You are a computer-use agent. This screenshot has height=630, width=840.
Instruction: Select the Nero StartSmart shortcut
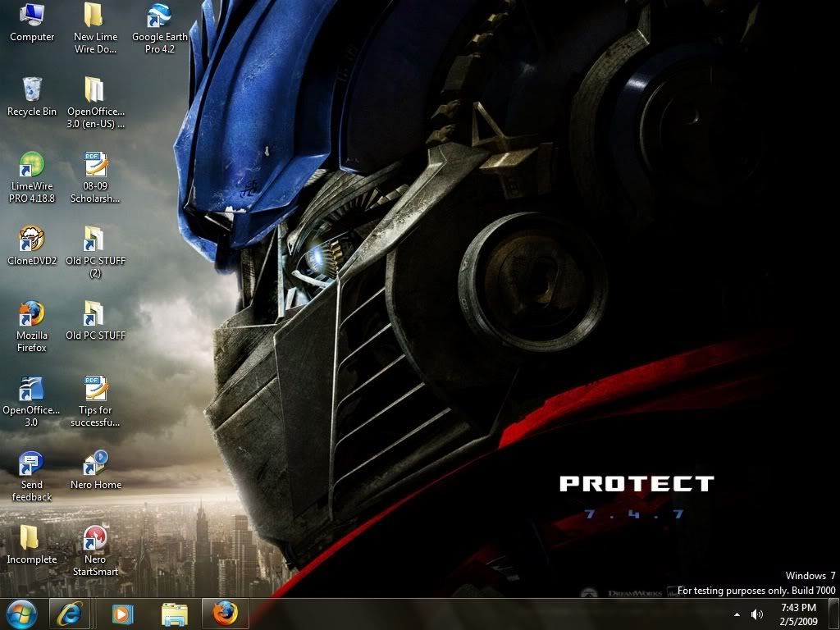(95, 538)
